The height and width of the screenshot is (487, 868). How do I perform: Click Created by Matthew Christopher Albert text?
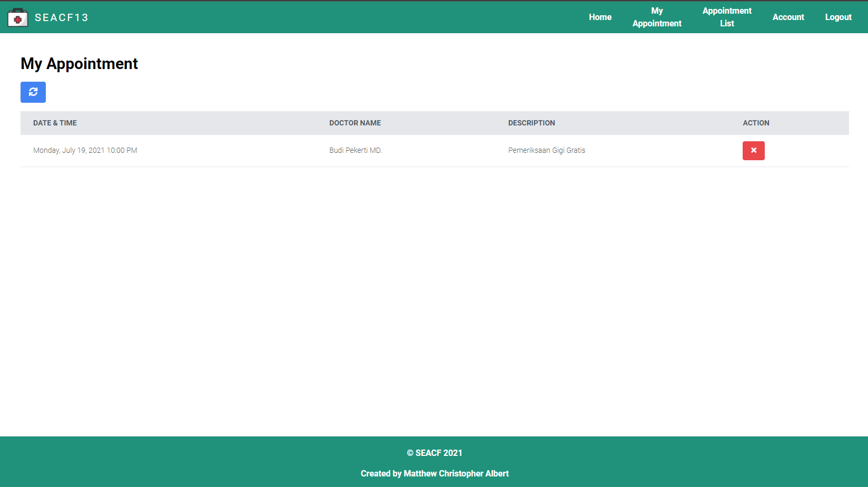pyautogui.click(x=435, y=473)
